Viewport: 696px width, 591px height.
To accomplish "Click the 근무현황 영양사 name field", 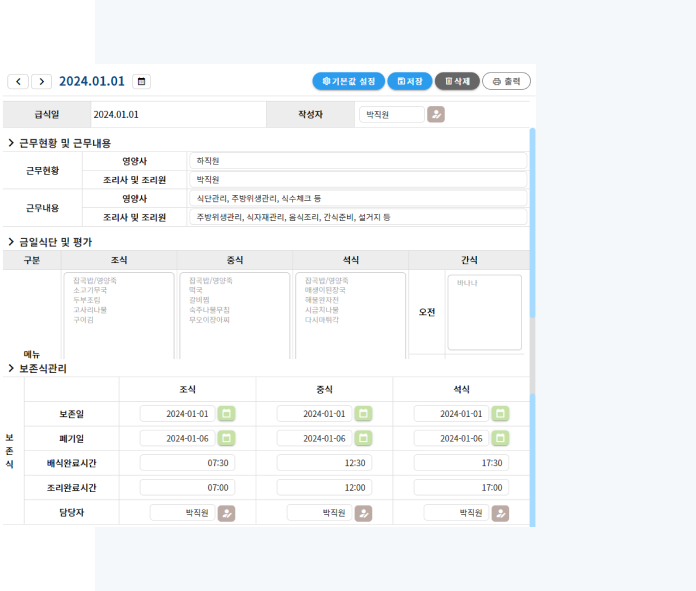I will [x=358, y=161].
